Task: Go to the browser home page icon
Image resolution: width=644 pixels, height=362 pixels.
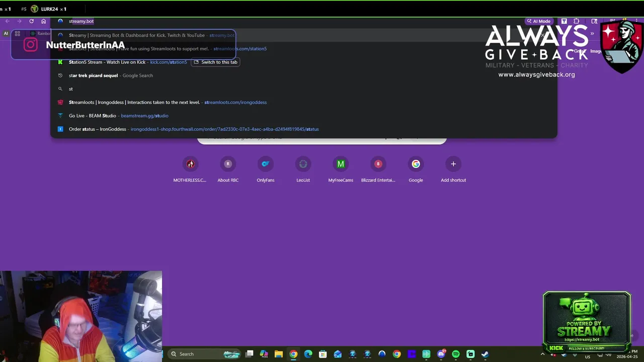Action: click(44, 21)
